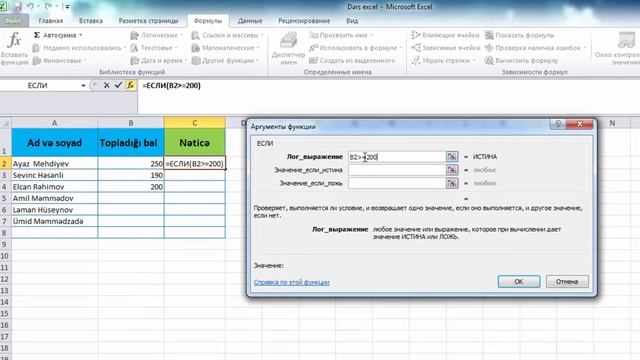The width and height of the screenshot is (640, 360).
Task: Toggle Показать формулы
Action: [x=519, y=35]
